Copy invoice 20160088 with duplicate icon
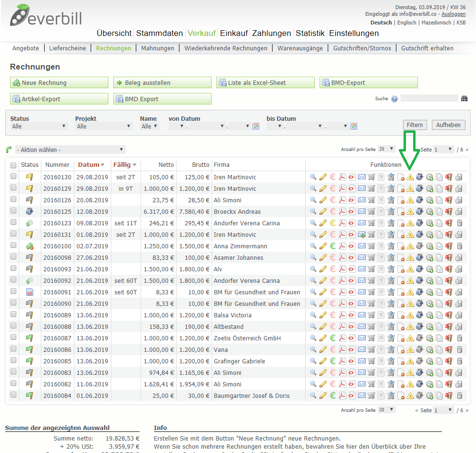The image size is (476, 453). pyautogui.click(x=439, y=327)
